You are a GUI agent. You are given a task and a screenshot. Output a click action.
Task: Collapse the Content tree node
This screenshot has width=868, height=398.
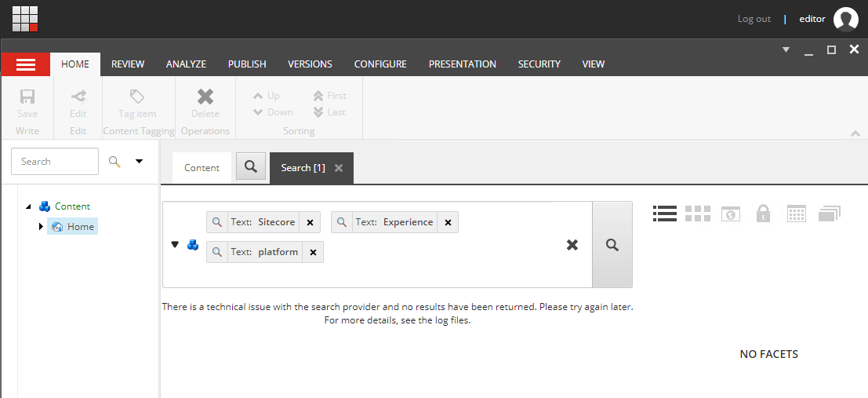pyautogui.click(x=29, y=206)
